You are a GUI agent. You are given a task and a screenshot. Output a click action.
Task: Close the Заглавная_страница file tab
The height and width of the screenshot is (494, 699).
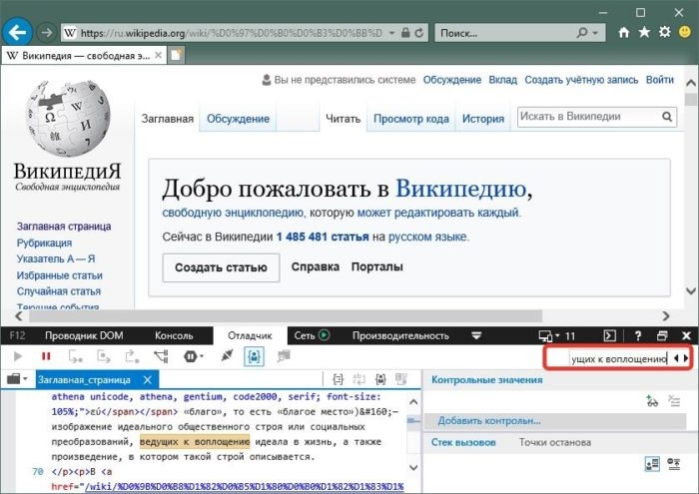pos(148,380)
